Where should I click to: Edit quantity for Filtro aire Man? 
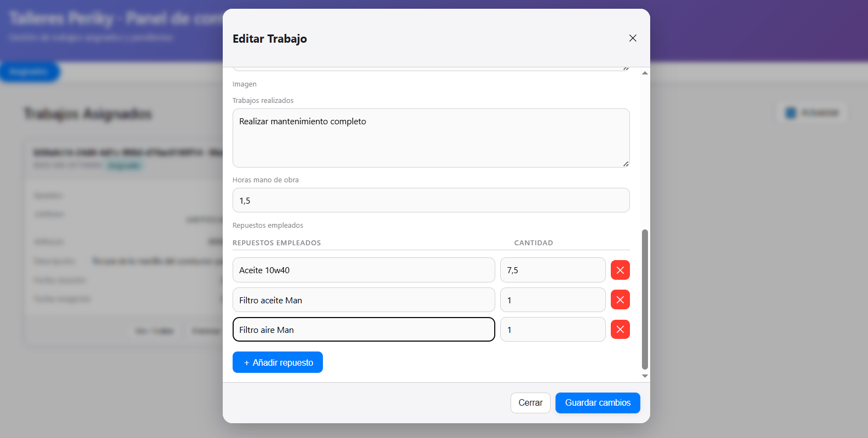pyautogui.click(x=552, y=330)
